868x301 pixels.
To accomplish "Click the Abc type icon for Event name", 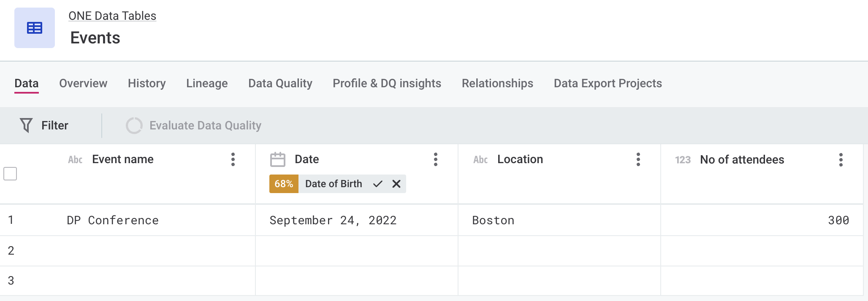I will coord(75,160).
